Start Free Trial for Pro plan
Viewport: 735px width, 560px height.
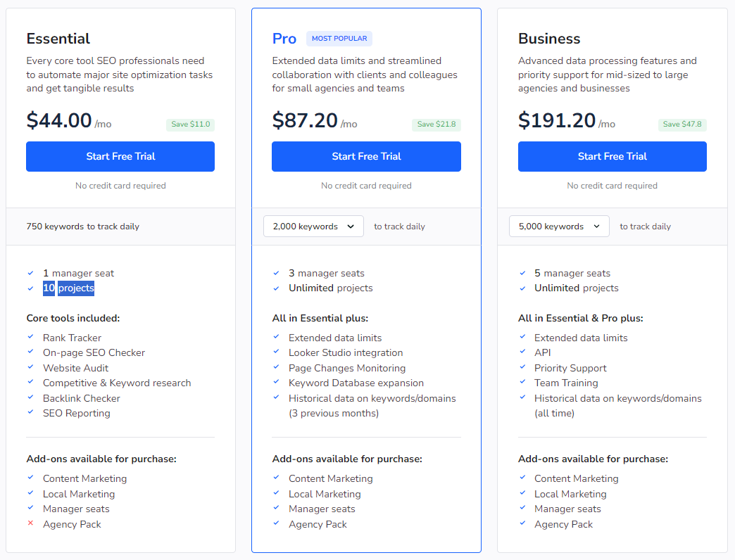tap(366, 156)
